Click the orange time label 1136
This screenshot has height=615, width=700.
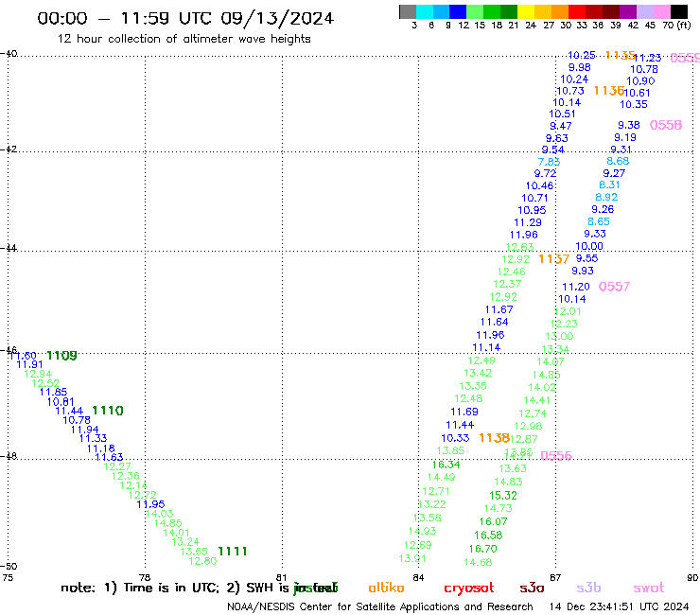pyautogui.click(x=609, y=91)
